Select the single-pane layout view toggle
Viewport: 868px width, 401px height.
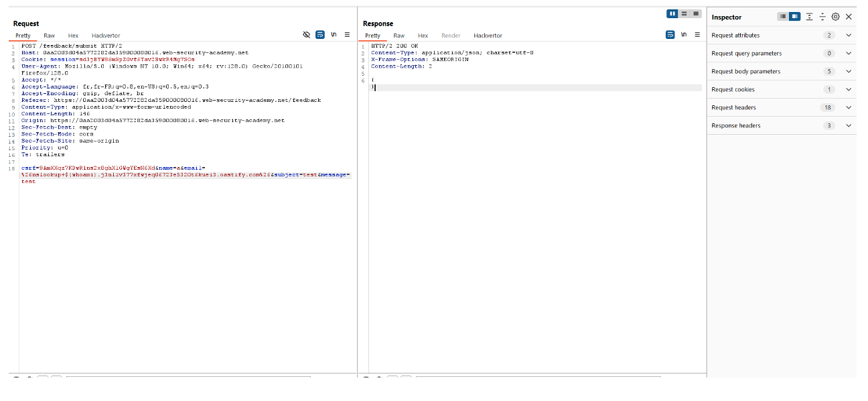(x=695, y=13)
